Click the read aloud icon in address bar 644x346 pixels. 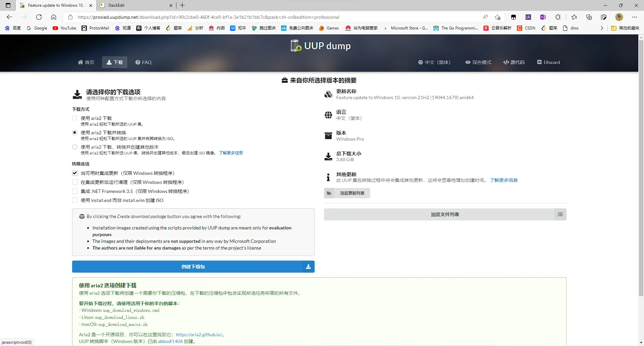[485, 17]
